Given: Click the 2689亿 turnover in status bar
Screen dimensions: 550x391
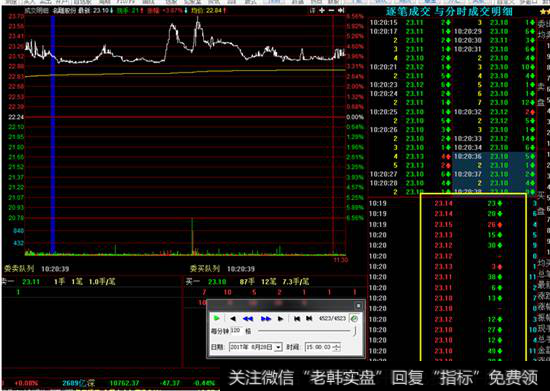Looking at the screenshot, I should click(74, 383).
